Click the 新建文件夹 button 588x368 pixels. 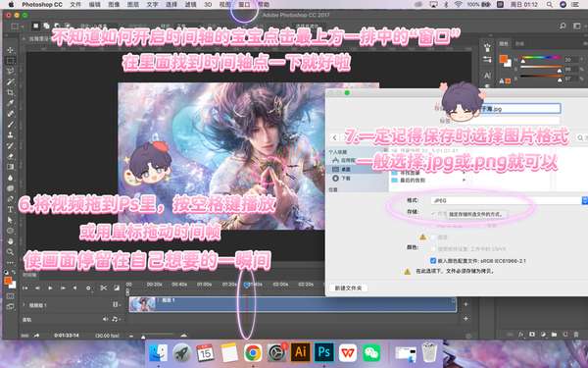[x=348, y=288]
